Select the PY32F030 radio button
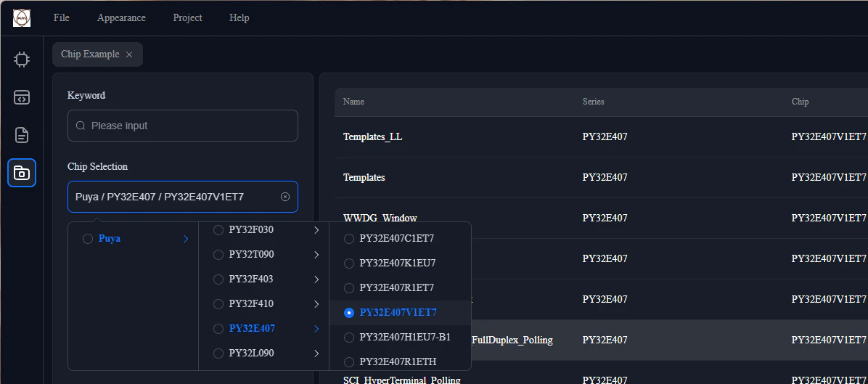 pyautogui.click(x=218, y=229)
